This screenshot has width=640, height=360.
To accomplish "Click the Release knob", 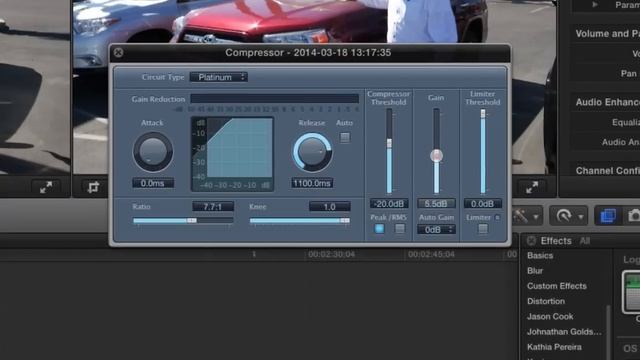I will tap(312, 152).
